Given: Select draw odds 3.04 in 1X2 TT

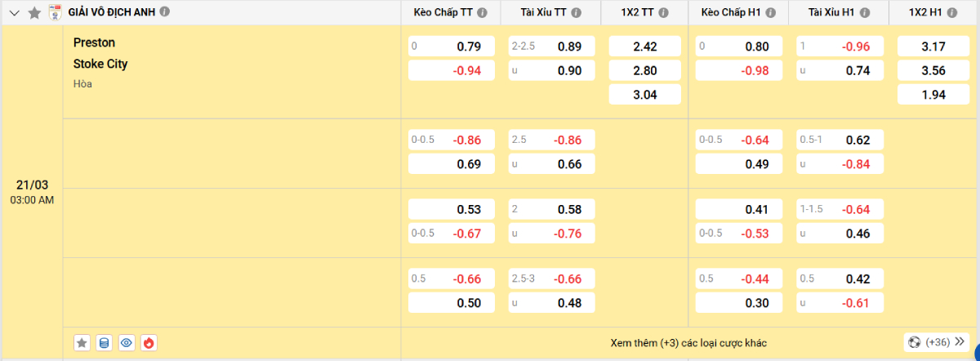Looking at the screenshot, I should [644, 95].
